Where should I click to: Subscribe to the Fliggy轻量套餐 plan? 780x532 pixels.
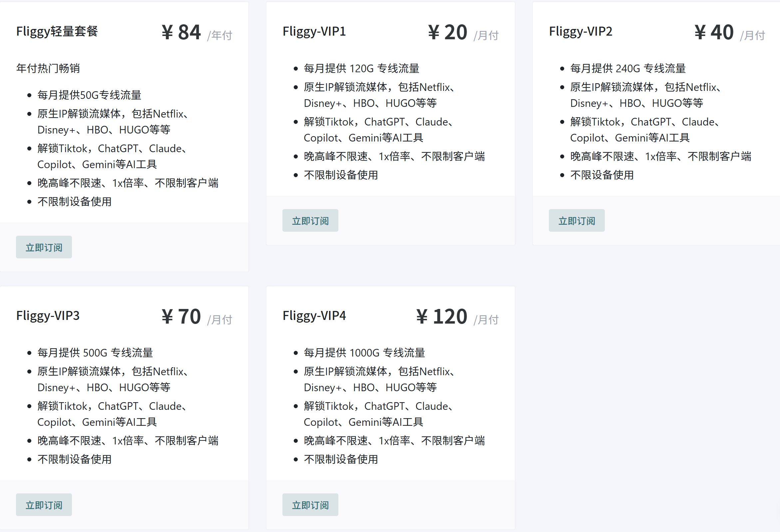click(44, 247)
